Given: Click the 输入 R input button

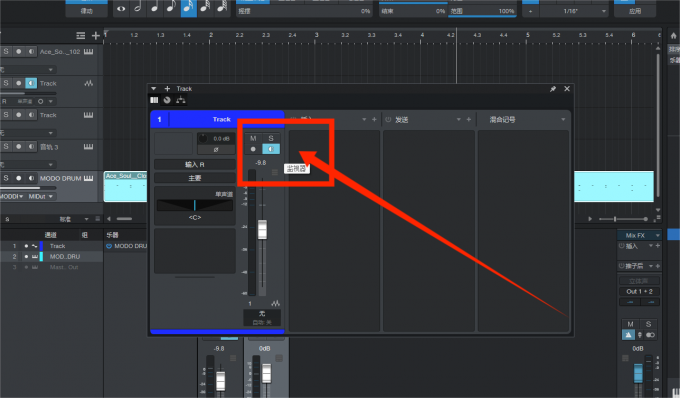Looking at the screenshot, I should click(x=195, y=164).
